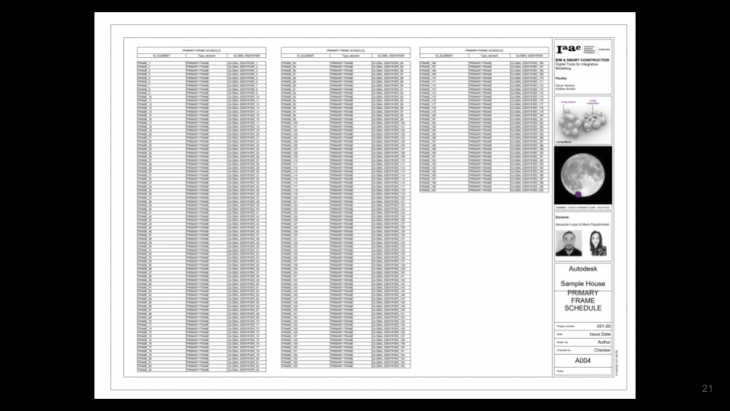The width and height of the screenshot is (730, 411).
Task: Click the left student portrait photo
Action: pyautogui.click(x=565, y=244)
